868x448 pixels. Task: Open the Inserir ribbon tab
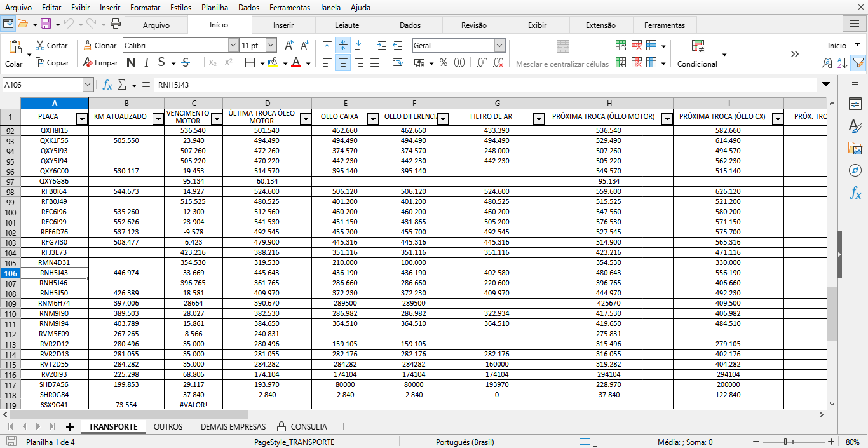[x=283, y=25]
